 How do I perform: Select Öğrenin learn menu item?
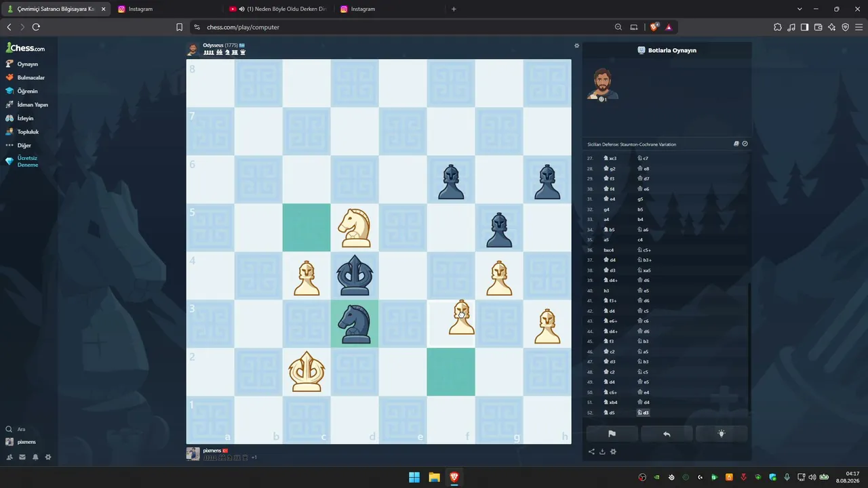click(22, 91)
